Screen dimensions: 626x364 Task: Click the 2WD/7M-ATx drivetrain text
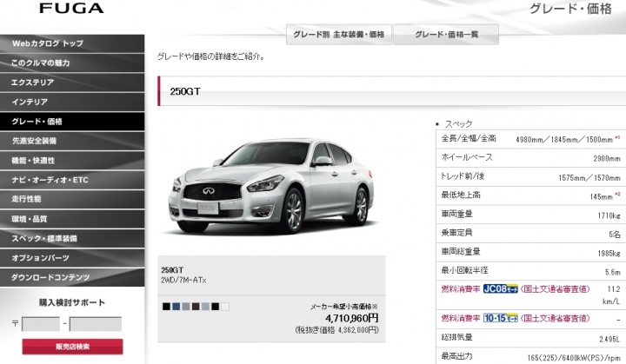(183, 281)
